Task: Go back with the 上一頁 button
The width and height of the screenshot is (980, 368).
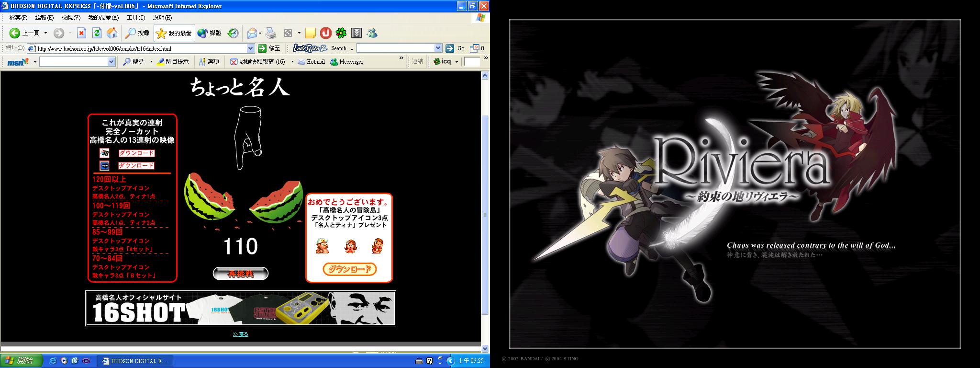Action: tap(24, 33)
